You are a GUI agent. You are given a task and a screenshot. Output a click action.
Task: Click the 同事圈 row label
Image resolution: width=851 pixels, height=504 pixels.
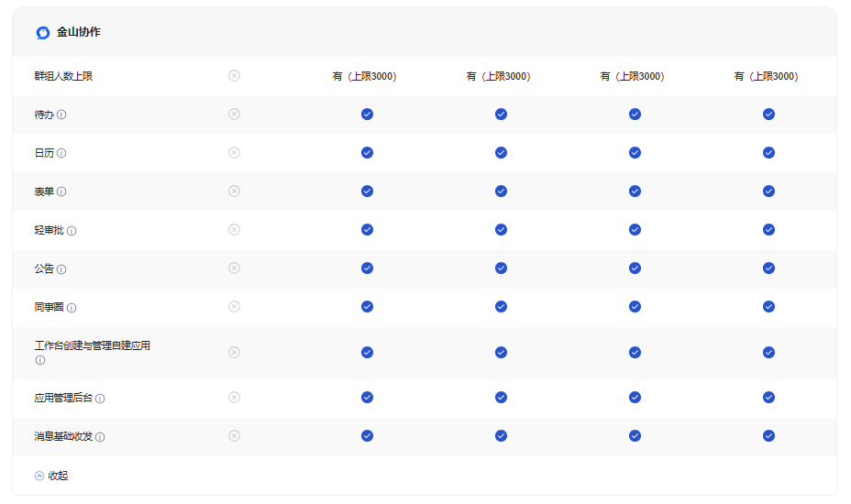49,307
